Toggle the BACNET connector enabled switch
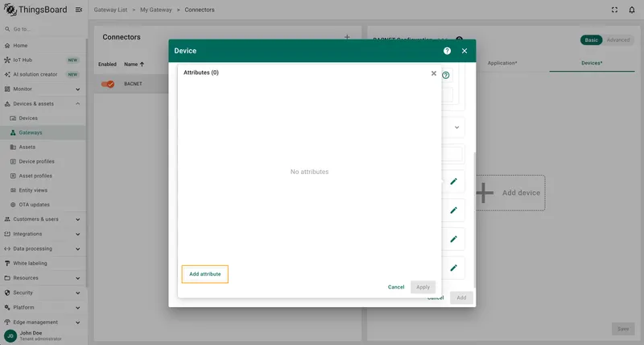This screenshot has height=345, width=644. (108, 84)
